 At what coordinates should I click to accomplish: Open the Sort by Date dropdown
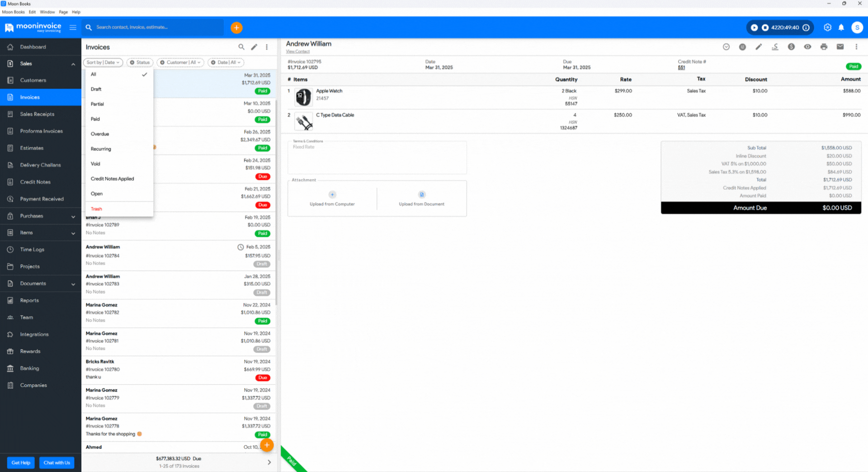[103, 63]
